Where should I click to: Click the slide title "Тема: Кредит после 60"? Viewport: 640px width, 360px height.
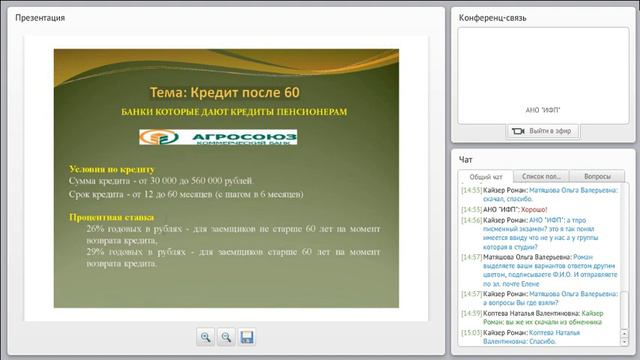[x=224, y=92]
